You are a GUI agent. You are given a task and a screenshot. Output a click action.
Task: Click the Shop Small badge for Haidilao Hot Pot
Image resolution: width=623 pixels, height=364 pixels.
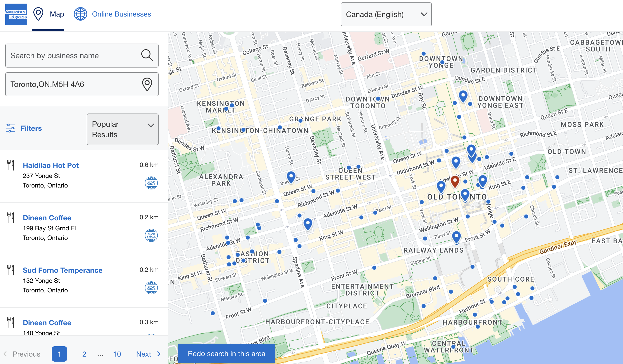pyautogui.click(x=151, y=183)
